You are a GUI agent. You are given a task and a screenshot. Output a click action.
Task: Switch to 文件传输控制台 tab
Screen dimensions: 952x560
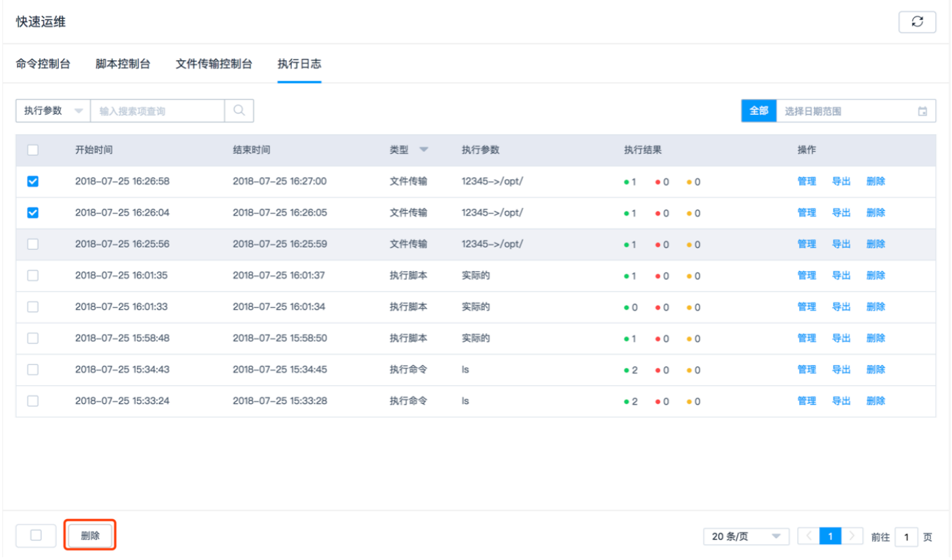click(x=214, y=64)
